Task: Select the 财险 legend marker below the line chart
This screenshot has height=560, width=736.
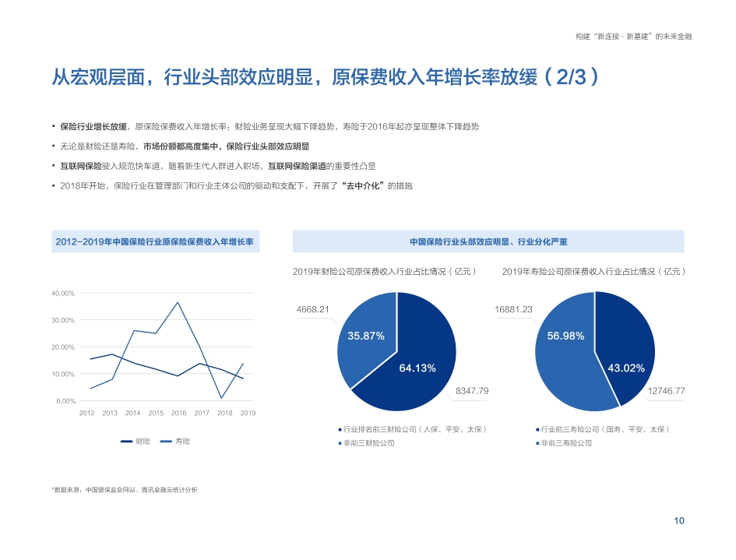Action: (125, 439)
